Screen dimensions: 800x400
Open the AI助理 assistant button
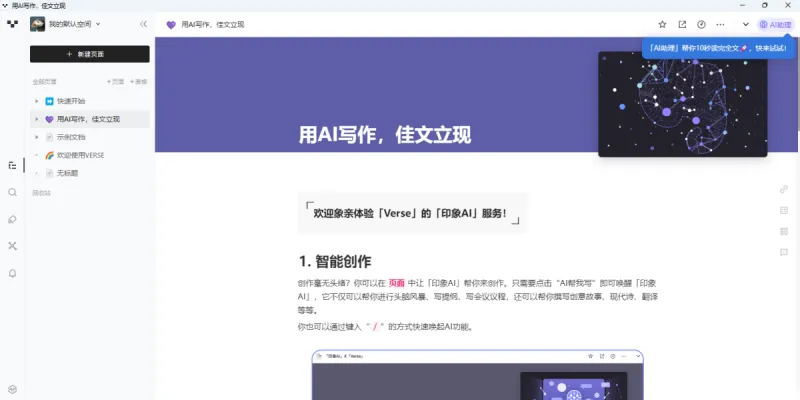coord(775,24)
